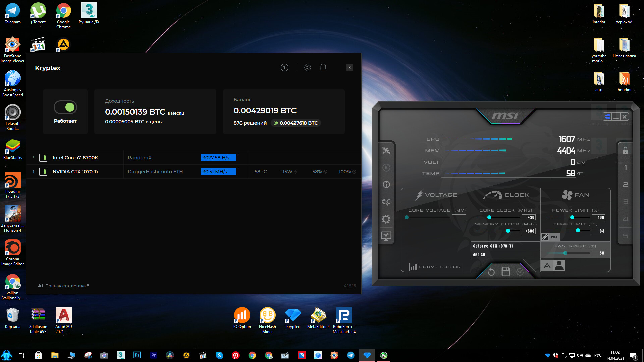Click the Fan Speed 58 input field
Screen dimensions: 644x362
tap(599, 253)
